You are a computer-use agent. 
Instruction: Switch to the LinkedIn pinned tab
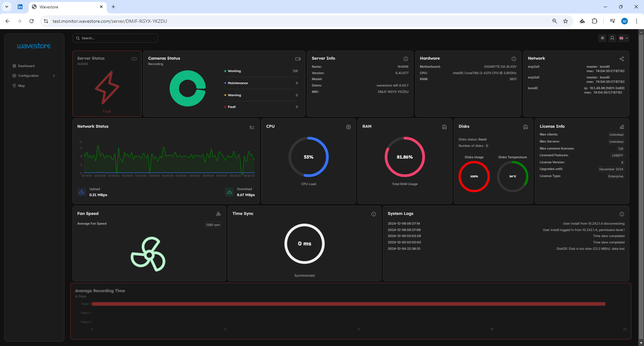click(x=20, y=7)
